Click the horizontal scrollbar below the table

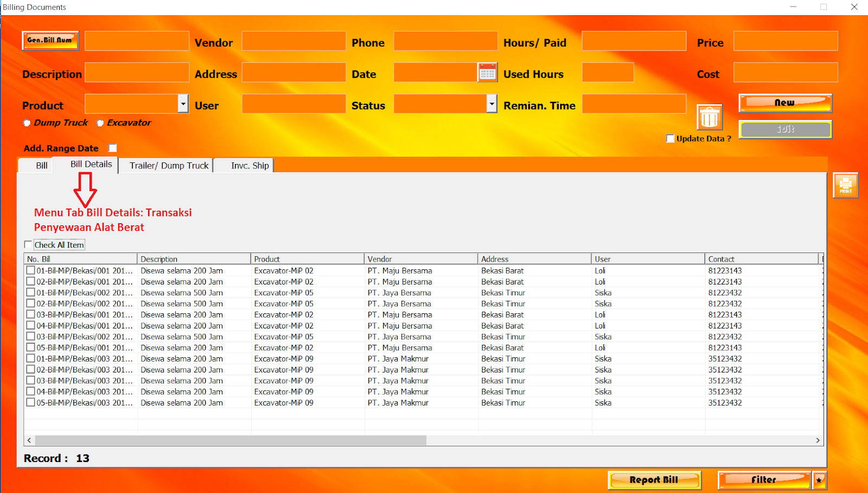point(217,440)
